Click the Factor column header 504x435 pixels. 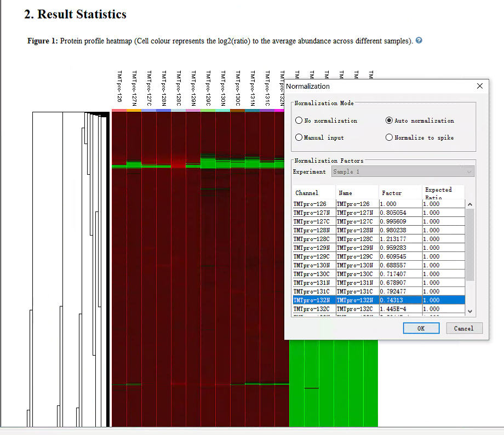[400, 193]
